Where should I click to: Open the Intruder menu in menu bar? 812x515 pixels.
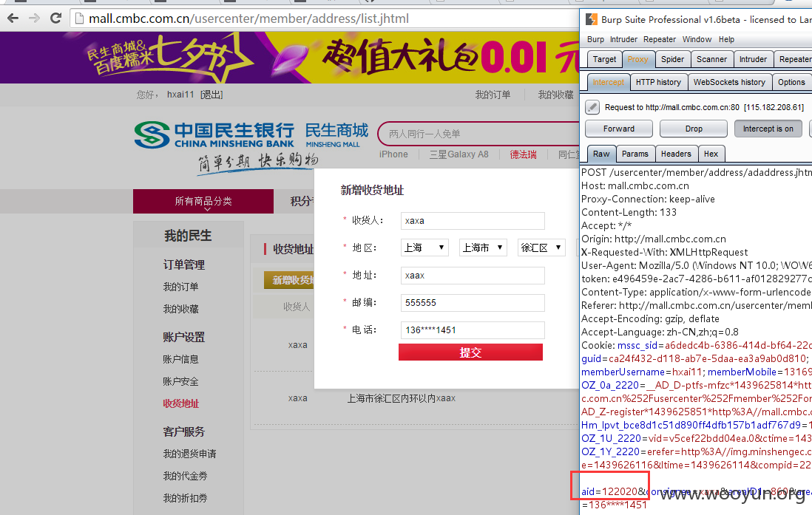tap(623, 39)
